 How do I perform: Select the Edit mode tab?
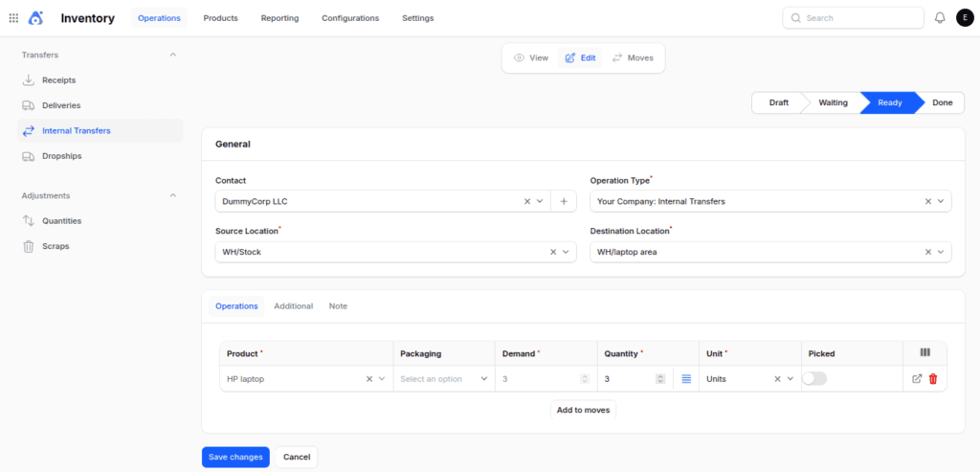[580, 57]
